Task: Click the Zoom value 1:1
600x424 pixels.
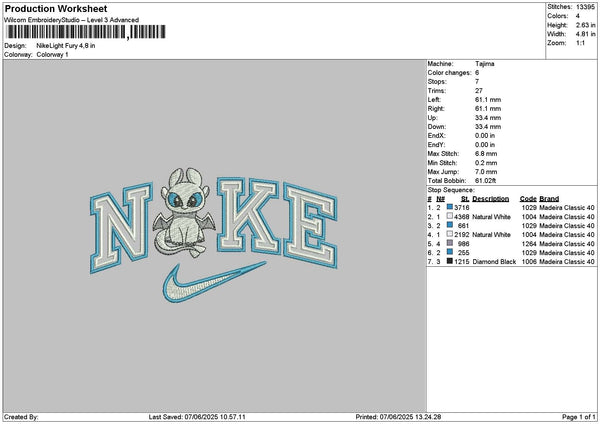Action: tap(580, 43)
